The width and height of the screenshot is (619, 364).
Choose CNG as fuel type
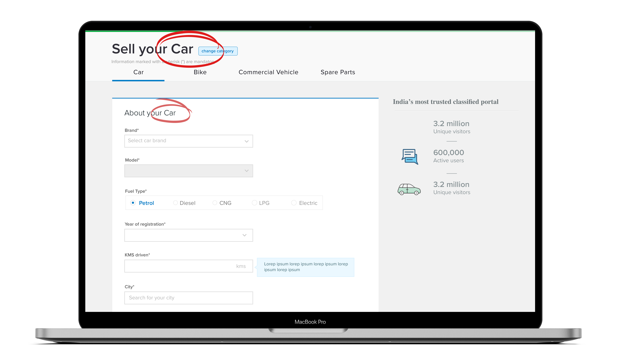click(215, 203)
